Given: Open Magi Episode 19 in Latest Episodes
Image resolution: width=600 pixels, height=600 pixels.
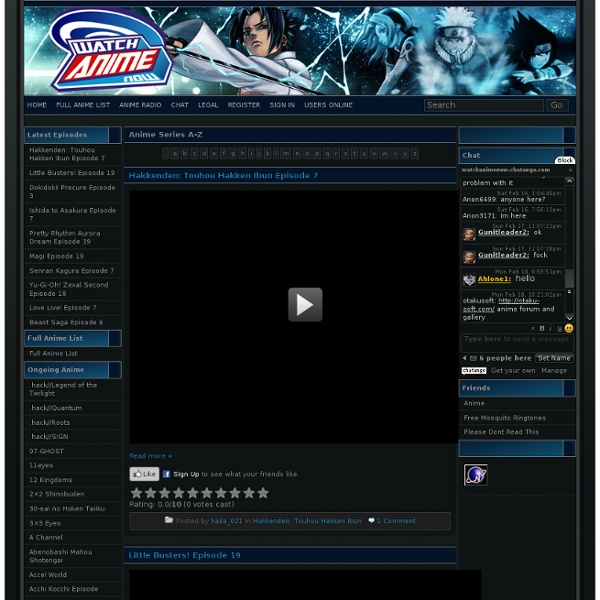Looking at the screenshot, I should click(x=56, y=256).
